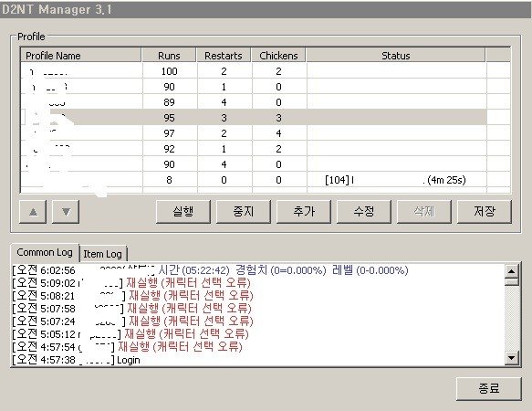This screenshot has width=532, height=411.
Task: Move selected profile up with arrow button
Action: coord(33,212)
